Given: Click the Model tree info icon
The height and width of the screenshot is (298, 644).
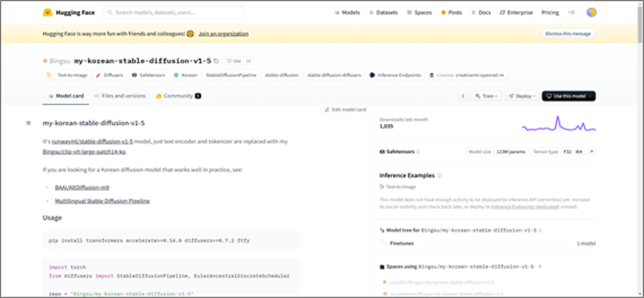Looking at the screenshot, I should [540, 230].
